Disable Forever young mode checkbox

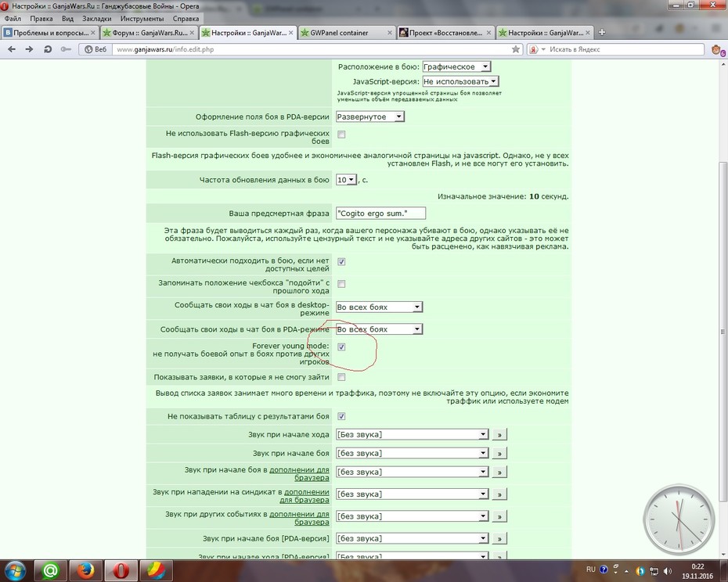(x=341, y=347)
